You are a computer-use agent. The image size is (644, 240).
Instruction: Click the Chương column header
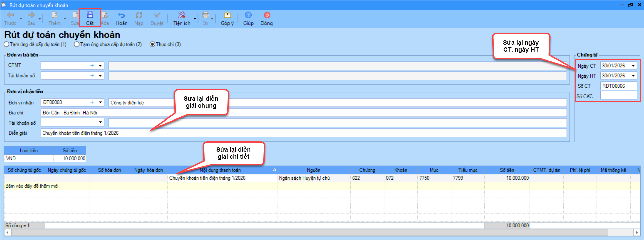coord(367,170)
